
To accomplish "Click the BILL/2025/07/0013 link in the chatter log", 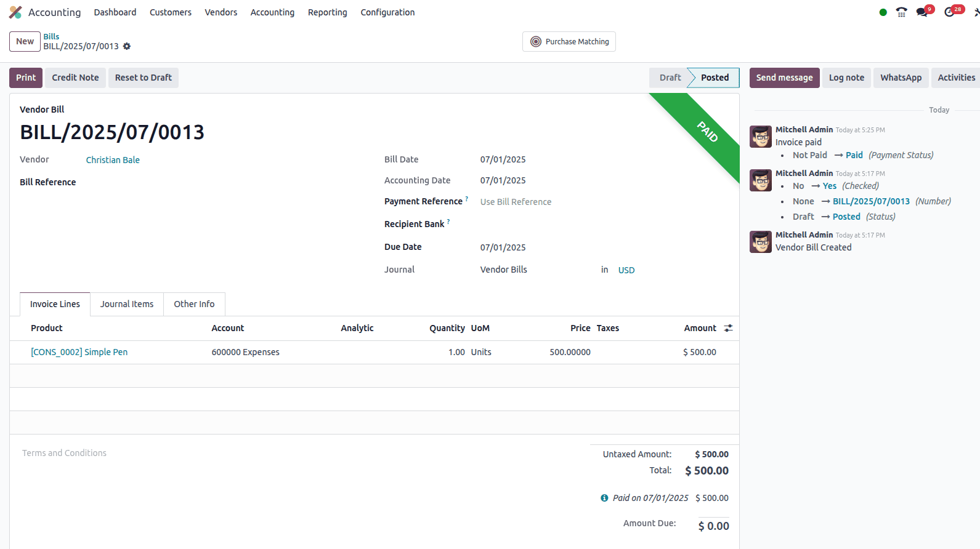I will pyautogui.click(x=871, y=201).
